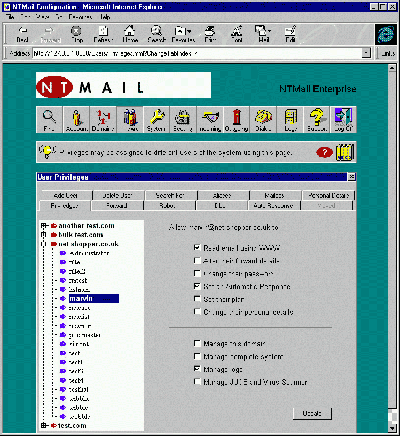
Task: Click the browser Search button
Action: (x=156, y=35)
